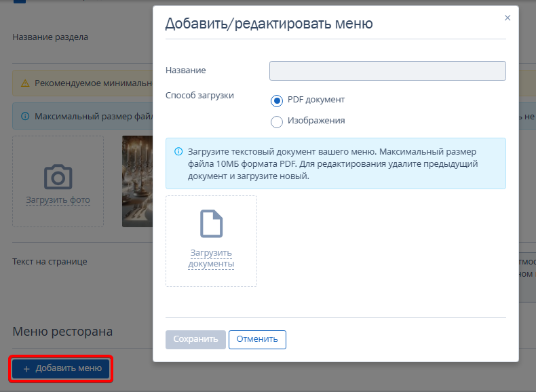
Task: Click the document upload icon
Action: tap(211, 224)
